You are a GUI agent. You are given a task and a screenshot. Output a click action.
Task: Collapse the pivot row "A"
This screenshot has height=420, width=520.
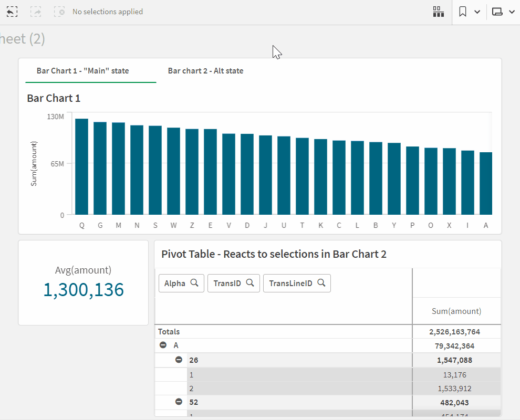click(163, 345)
